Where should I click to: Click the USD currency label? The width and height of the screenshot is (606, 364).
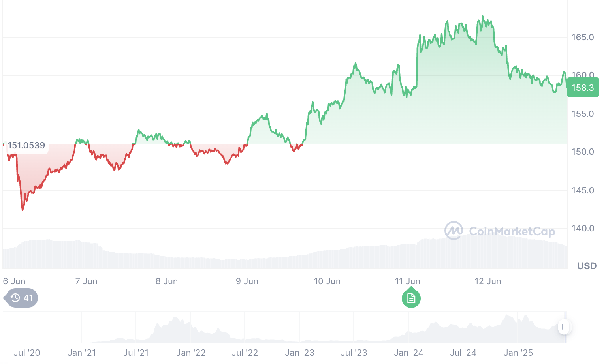click(587, 266)
